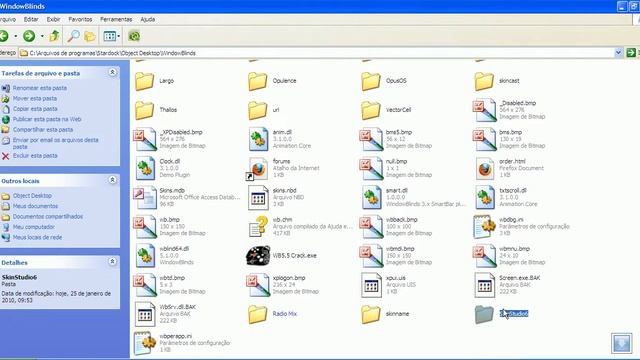Select the Largo folder icon
The height and width of the screenshot is (360, 640).
(x=144, y=81)
